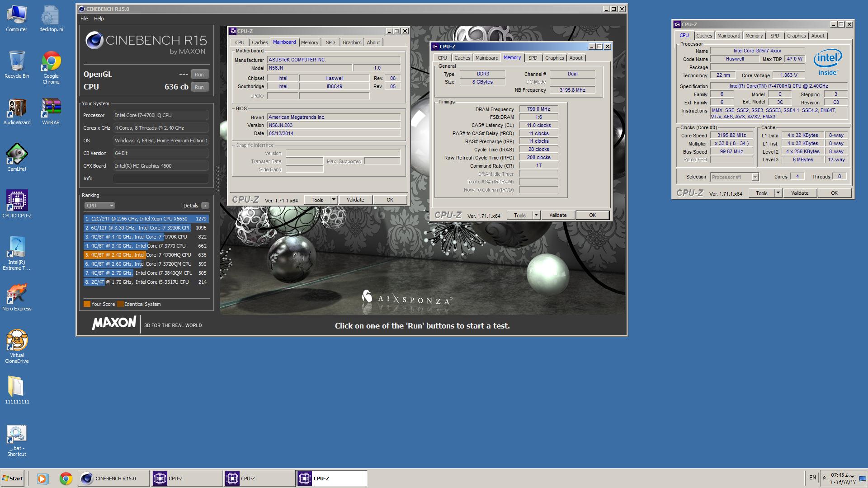Click the Start button on the taskbar
The width and height of the screenshot is (868, 488).
coord(12,479)
